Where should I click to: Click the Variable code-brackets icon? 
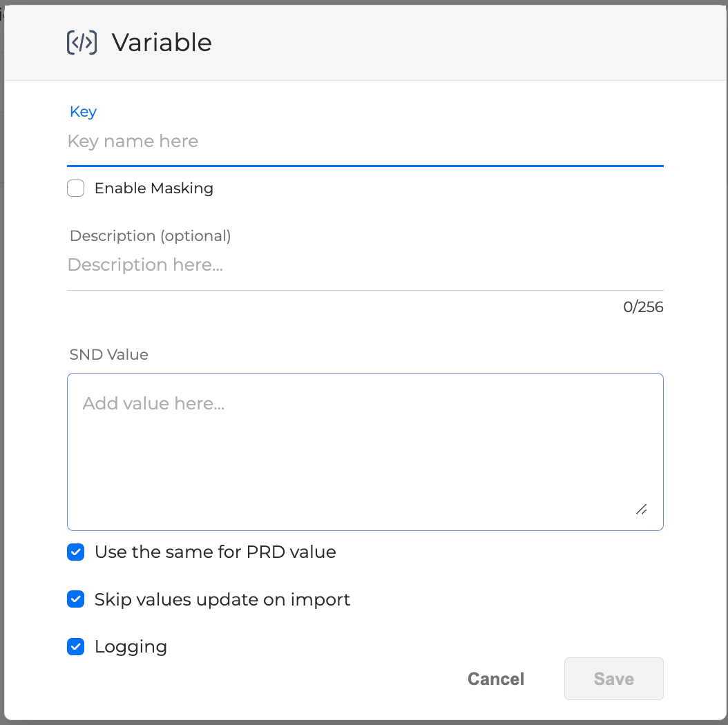[x=82, y=43]
